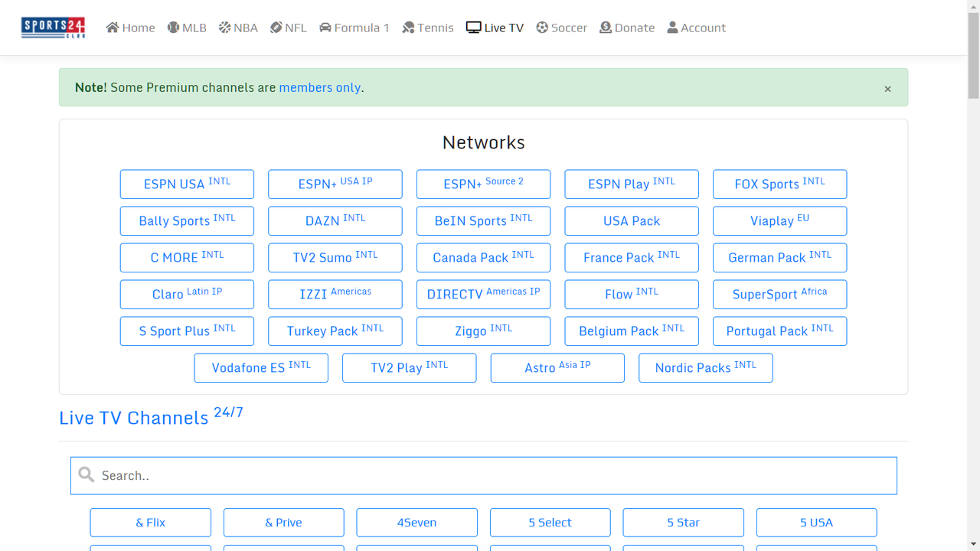Click the NBA basketball icon
This screenshot has height=551, width=980.
coord(224,28)
